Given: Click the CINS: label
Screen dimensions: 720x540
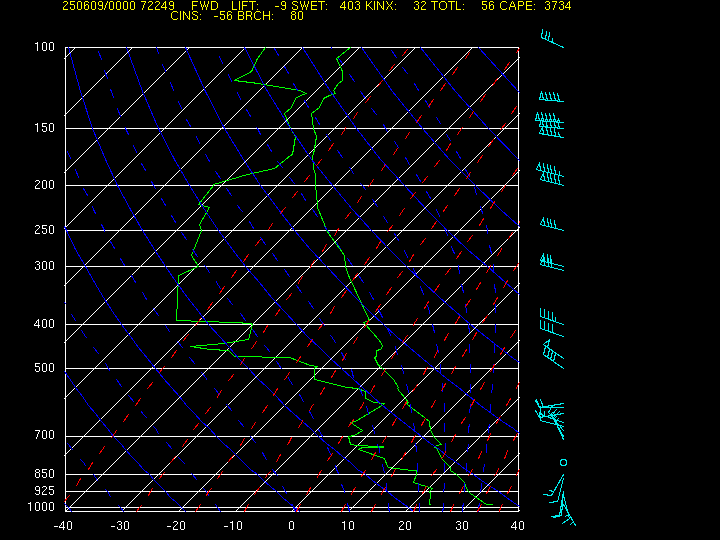Looking at the screenshot, I should pos(186,16).
